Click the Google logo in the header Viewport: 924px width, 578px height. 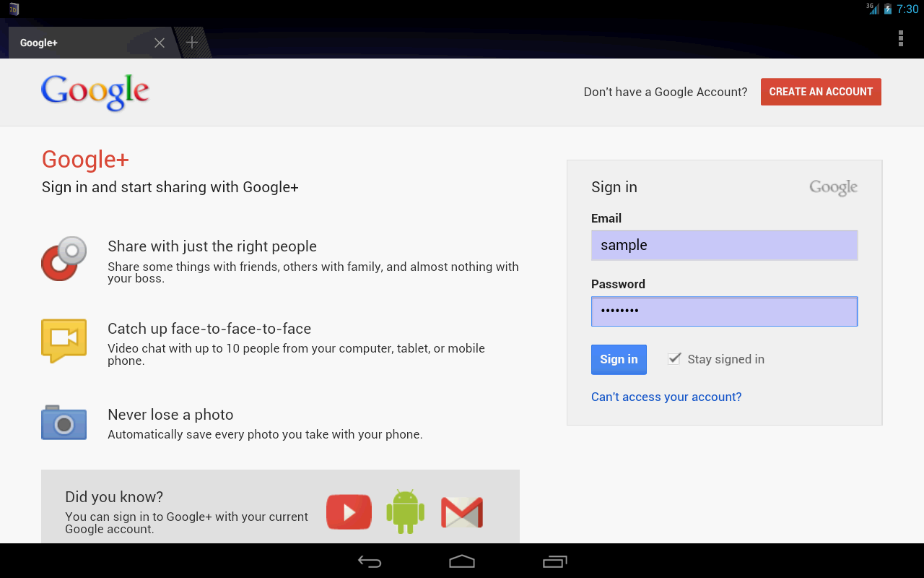(x=95, y=92)
